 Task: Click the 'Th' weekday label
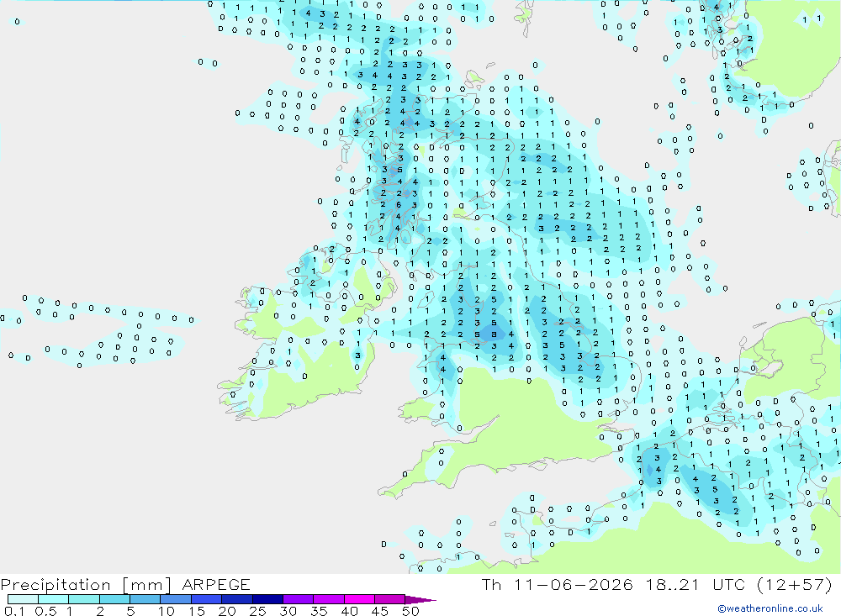point(491,584)
